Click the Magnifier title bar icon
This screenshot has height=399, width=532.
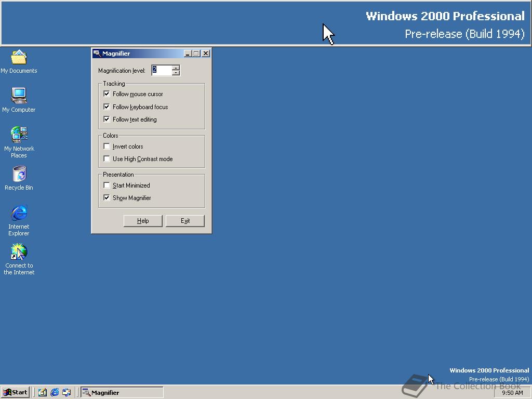point(97,54)
